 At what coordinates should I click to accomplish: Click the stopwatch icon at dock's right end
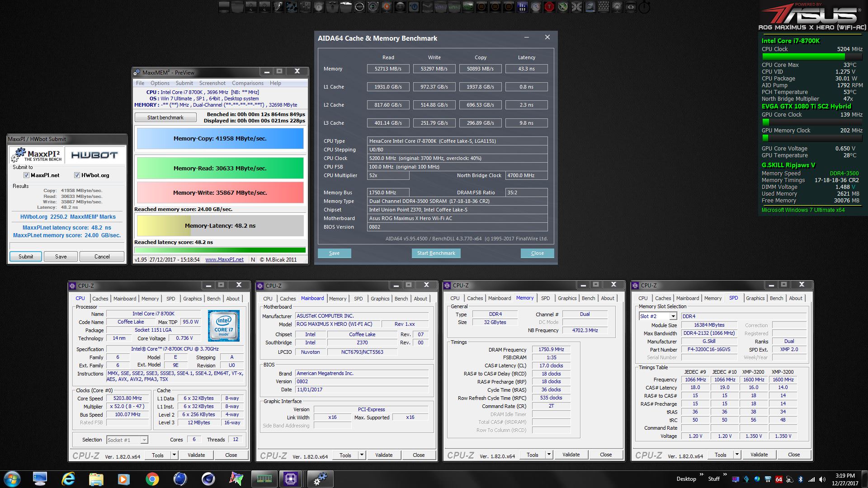(x=644, y=7)
